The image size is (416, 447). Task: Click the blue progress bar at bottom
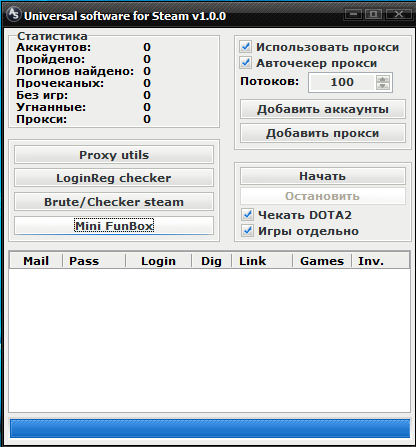click(210, 428)
